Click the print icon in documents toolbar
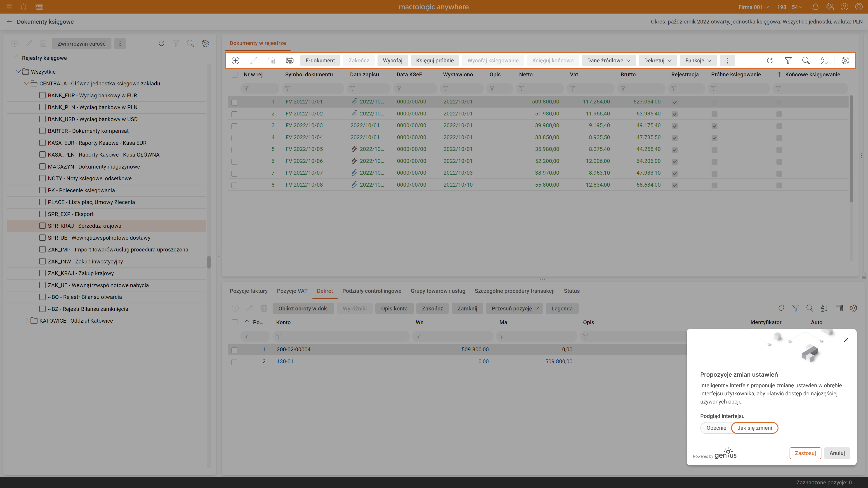 289,61
